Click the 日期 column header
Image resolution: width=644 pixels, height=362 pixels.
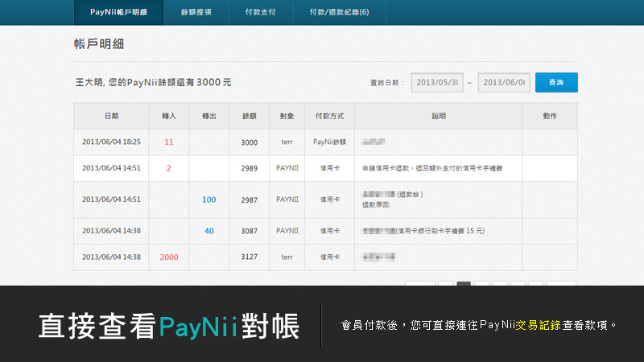[111, 117]
